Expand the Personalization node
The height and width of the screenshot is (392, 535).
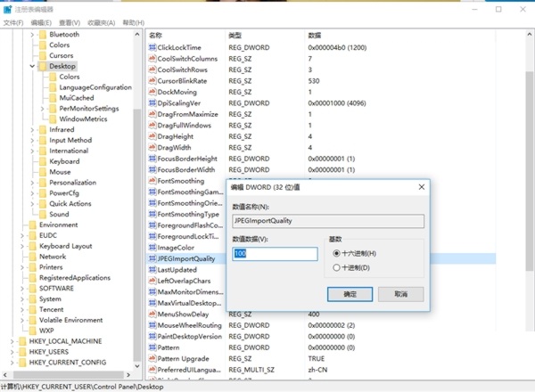32,183
